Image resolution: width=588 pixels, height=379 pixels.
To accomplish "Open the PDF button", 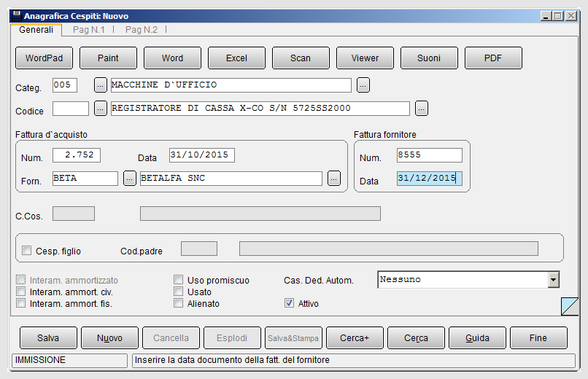I will 493,58.
